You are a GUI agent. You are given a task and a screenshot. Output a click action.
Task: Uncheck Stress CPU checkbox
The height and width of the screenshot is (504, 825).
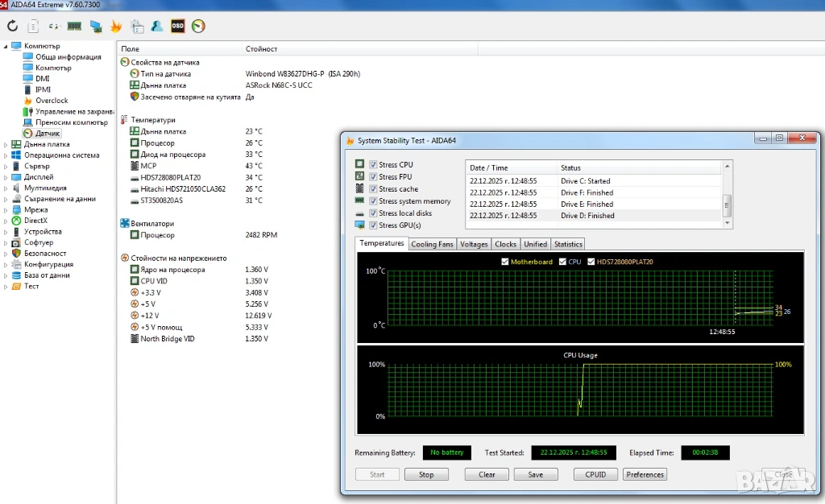tap(373, 165)
